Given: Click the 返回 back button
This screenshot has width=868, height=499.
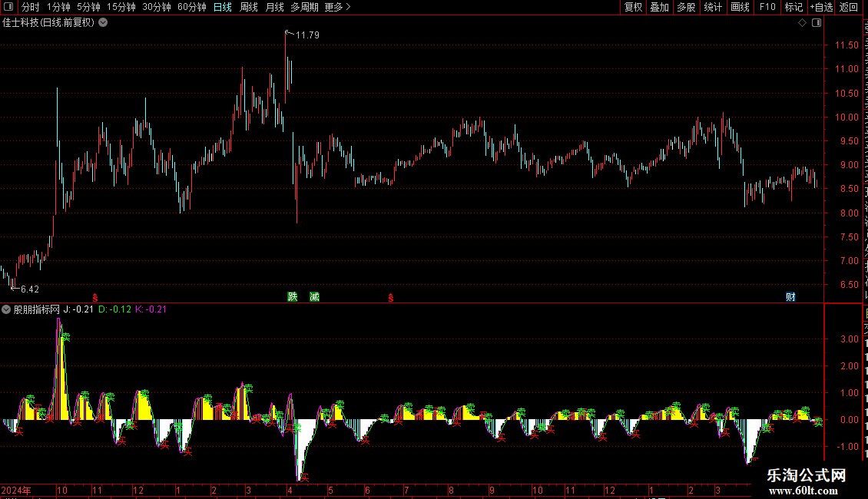Looking at the screenshot, I should click(x=849, y=7).
